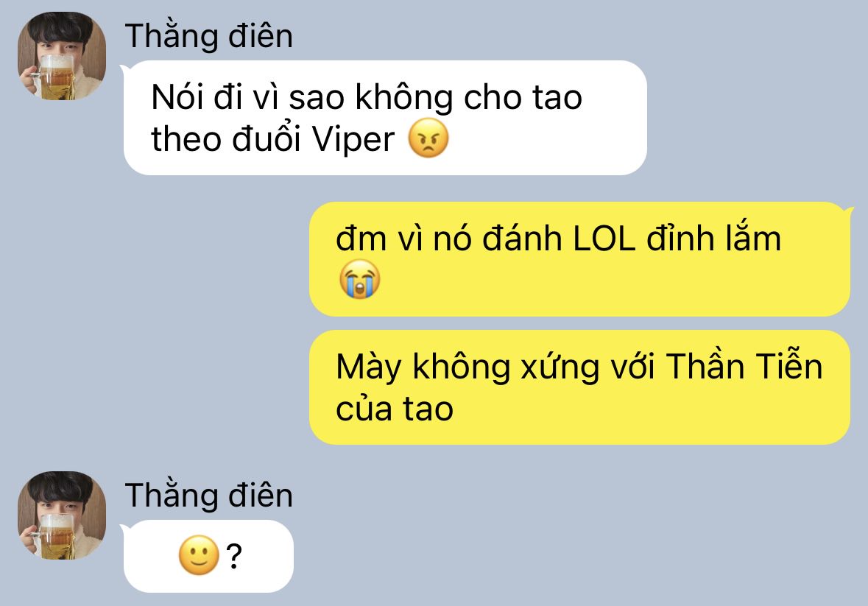Click the words của tao in last yellow bubble
The width and height of the screenshot is (868, 606).
click(395, 409)
